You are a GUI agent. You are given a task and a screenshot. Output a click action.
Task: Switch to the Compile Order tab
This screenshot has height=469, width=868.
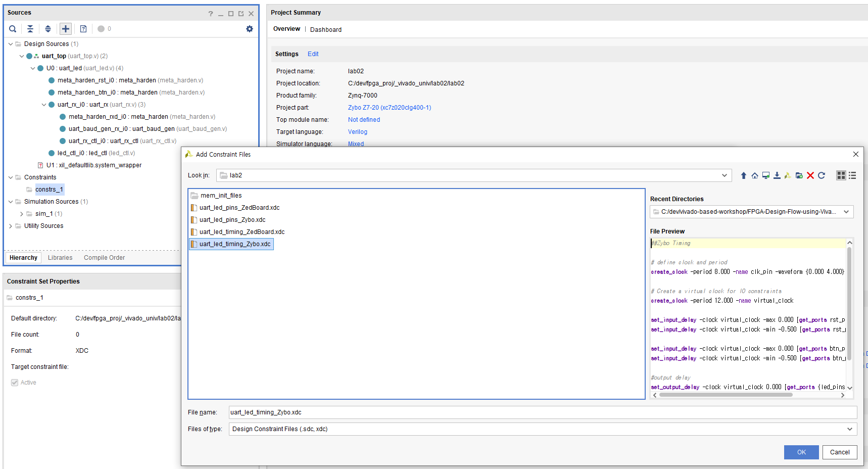click(104, 258)
